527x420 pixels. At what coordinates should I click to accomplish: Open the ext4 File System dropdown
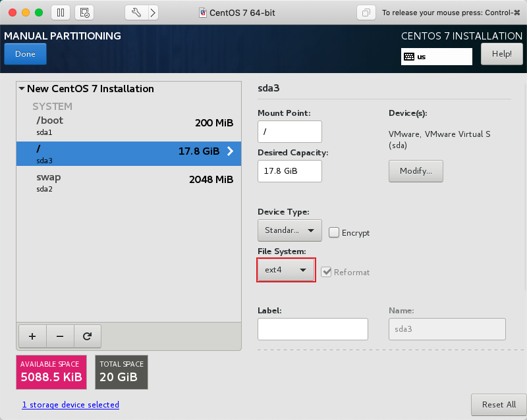[x=286, y=270]
